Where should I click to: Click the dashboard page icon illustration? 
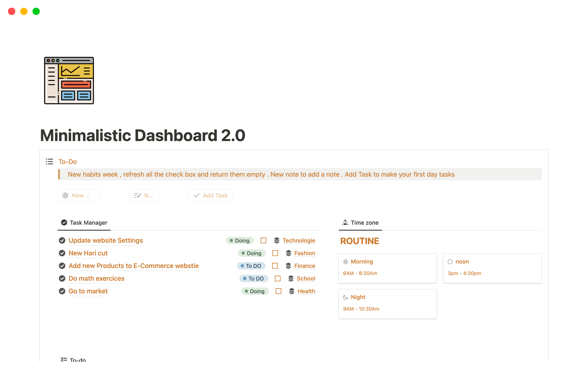tap(69, 80)
